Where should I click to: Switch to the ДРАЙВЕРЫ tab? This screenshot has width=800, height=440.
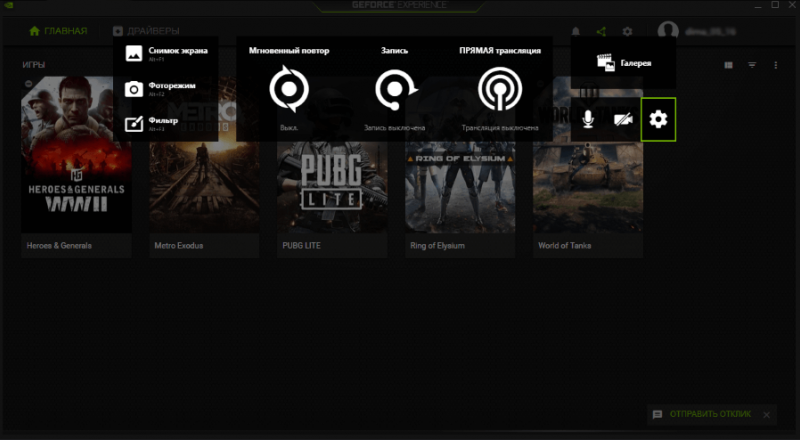click(146, 31)
